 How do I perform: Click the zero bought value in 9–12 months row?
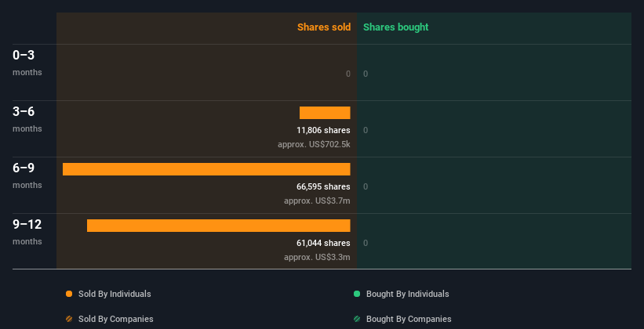366,243
